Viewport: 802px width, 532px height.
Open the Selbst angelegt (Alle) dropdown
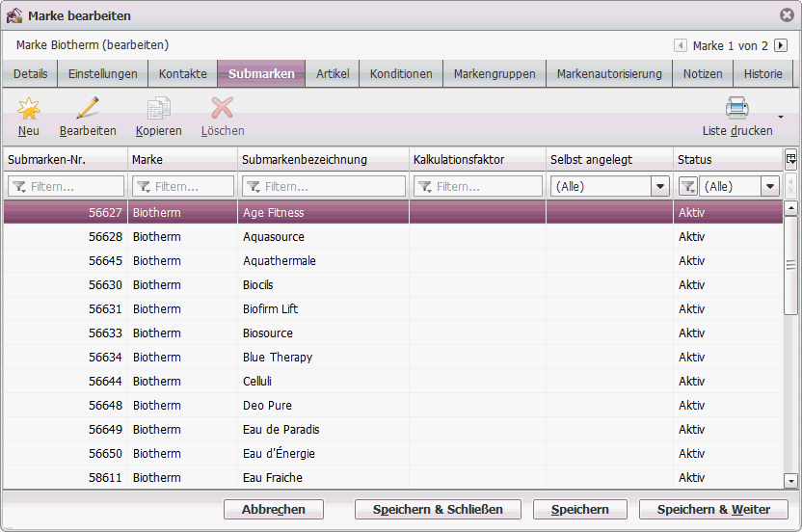coord(659,187)
